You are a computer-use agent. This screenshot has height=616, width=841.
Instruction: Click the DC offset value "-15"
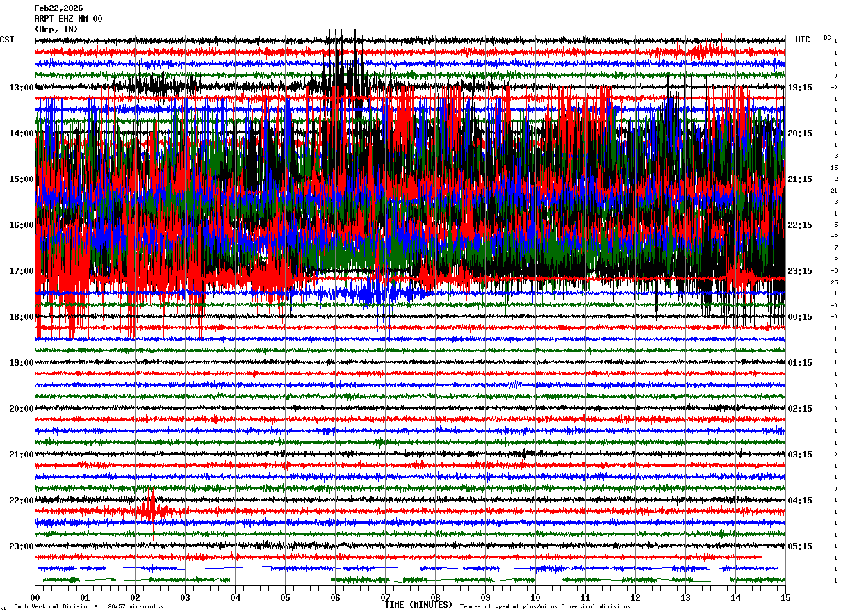point(832,168)
